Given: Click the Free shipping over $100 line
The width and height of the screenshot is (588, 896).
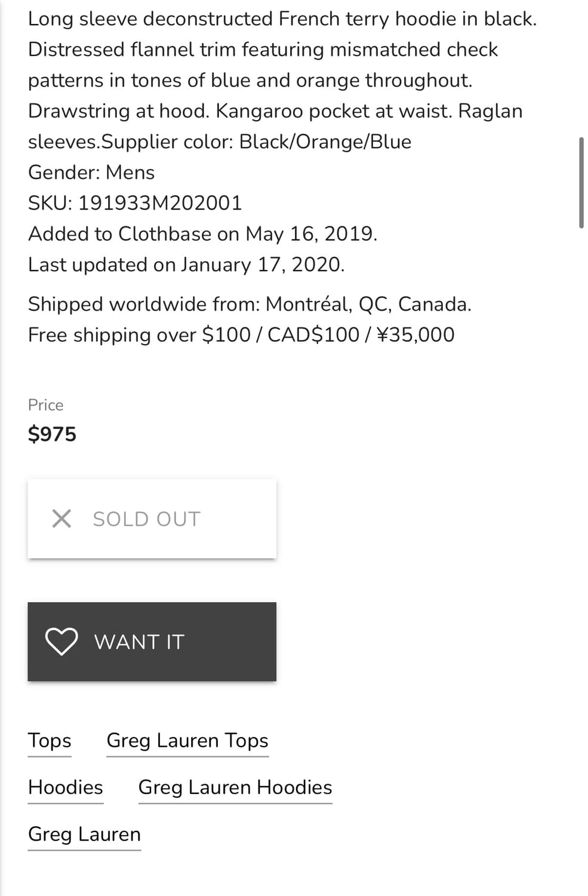Looking at the screenshot, I should [241, 335].
